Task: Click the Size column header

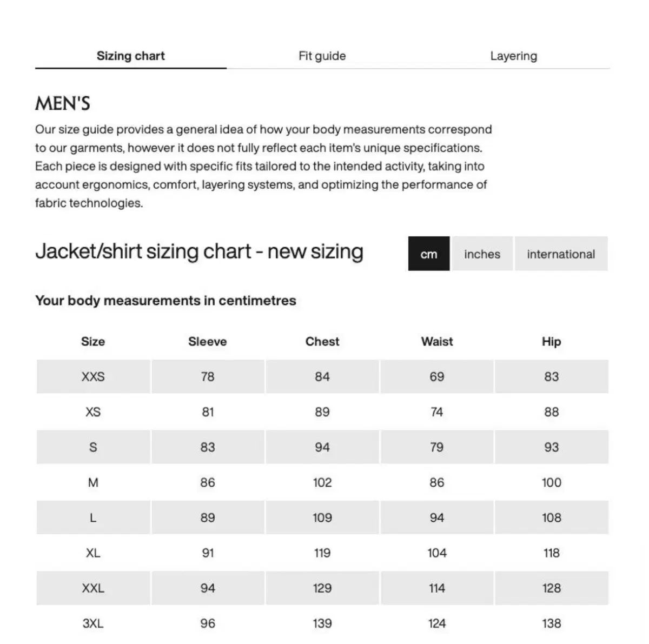Action: [x=93, y=342]
